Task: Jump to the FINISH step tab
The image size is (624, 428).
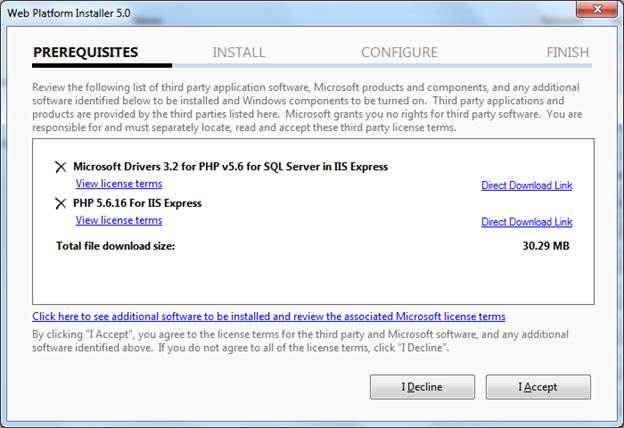Action: 567,52
